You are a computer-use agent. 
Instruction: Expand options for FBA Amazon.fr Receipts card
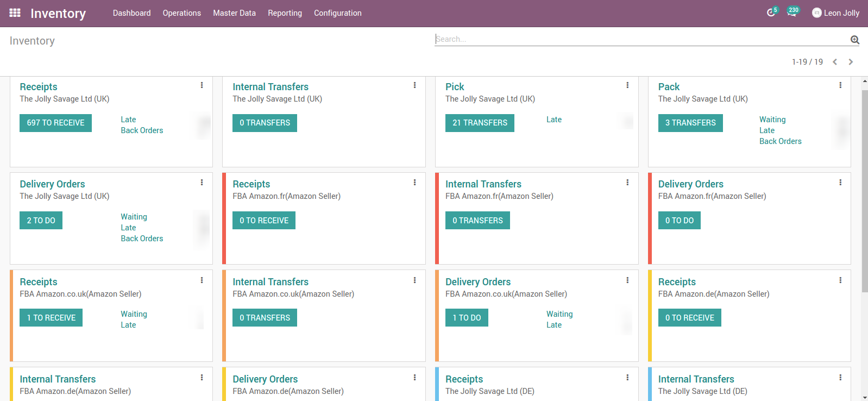414,183
